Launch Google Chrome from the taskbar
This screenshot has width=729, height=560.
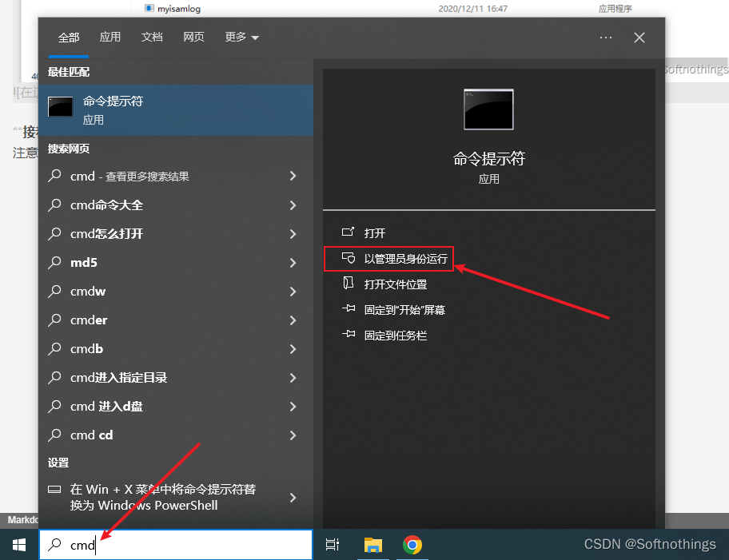[x=412, y=545]
